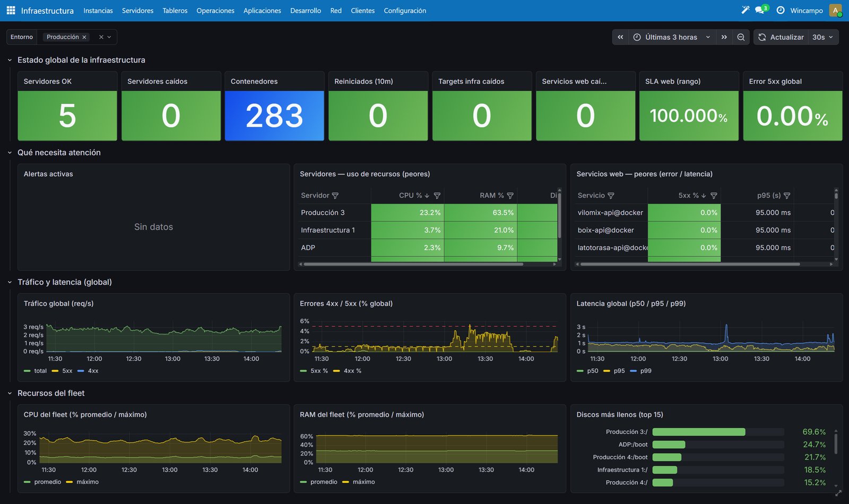Open the Clientes menu

363,11
